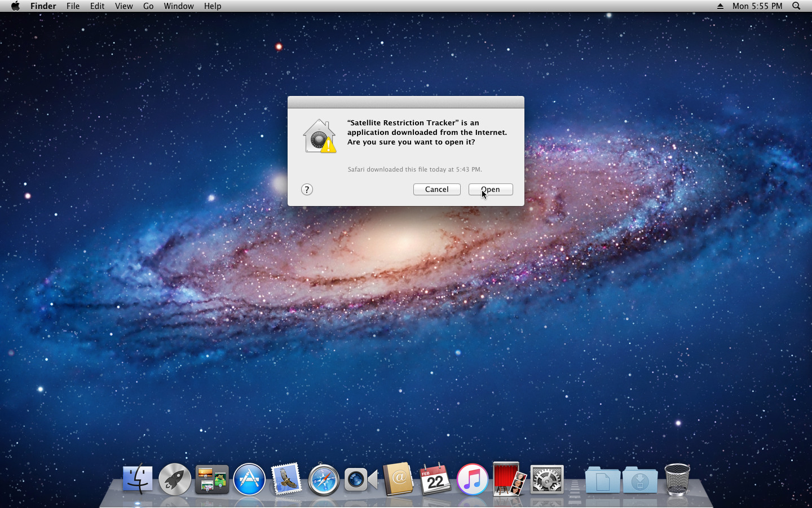Cancel opening the downloaded application
The image size is (812, 508).
pyautogui.click(x=436, y=189)
